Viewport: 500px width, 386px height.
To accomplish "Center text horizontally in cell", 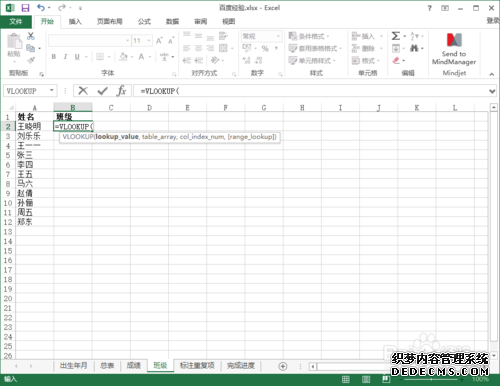I will pyautogui.click(x=198, y=48).
